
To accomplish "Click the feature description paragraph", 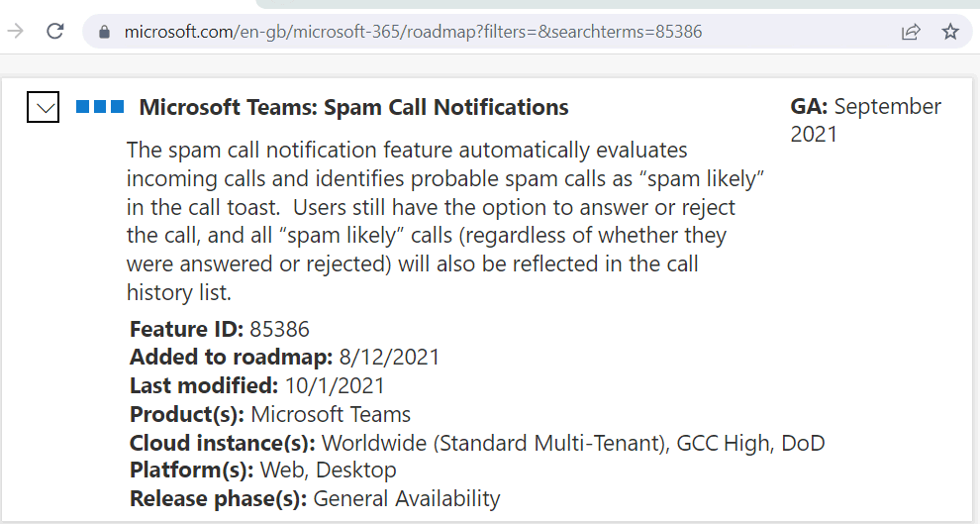I will pyautogui.click(x=445, y=221).
